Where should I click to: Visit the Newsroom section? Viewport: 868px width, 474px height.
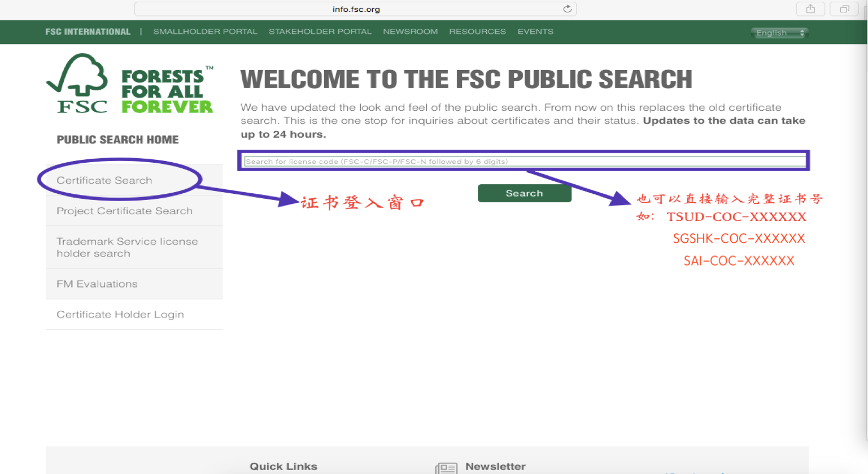click(411, 32)
